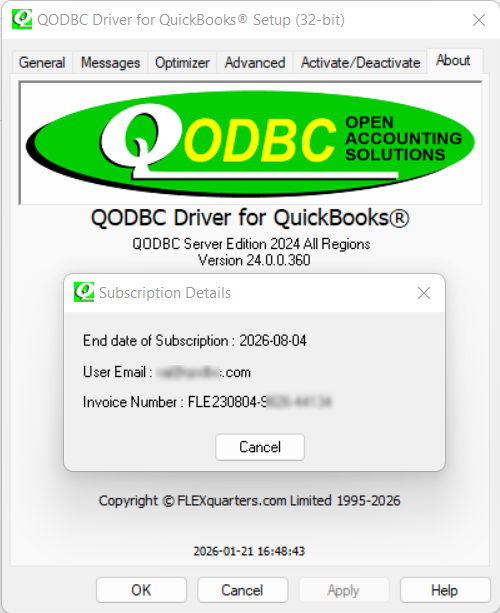The height and width of the screenshot is (613, 500).
Task: Click the Invoice Number line
Action: pos(207,402)
